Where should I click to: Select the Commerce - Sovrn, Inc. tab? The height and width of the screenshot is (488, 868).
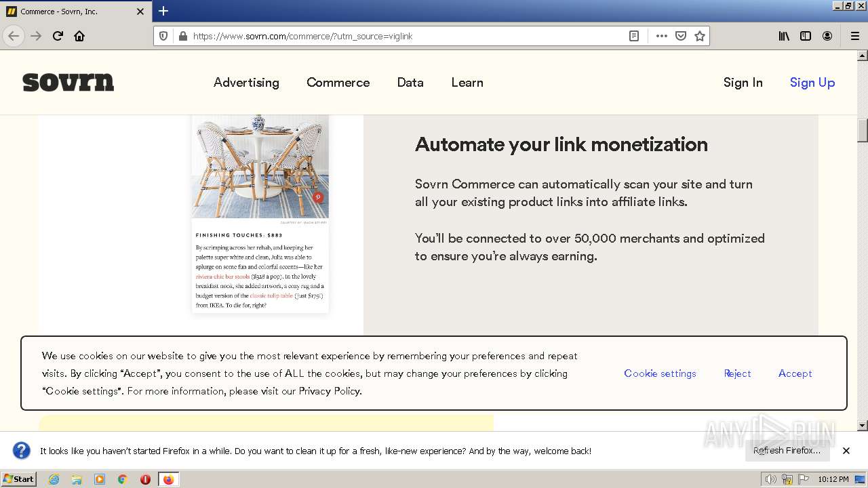coord(76,12)
